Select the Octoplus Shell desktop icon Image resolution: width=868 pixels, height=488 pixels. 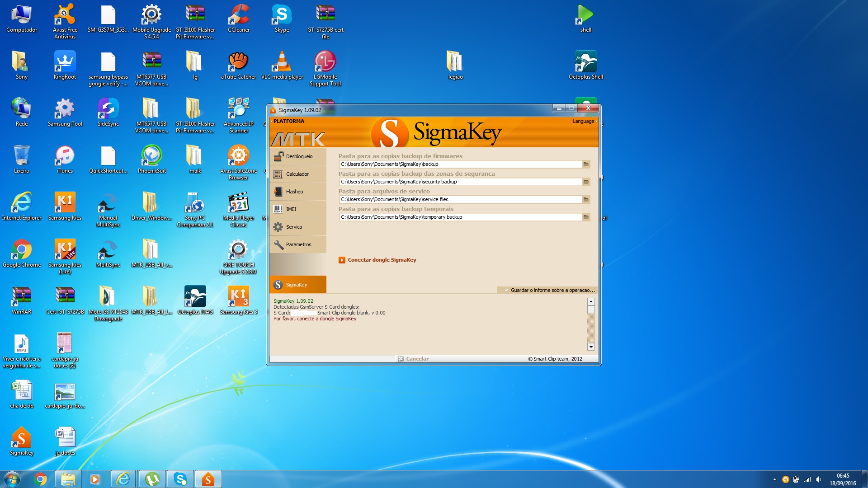pos(586,66)
